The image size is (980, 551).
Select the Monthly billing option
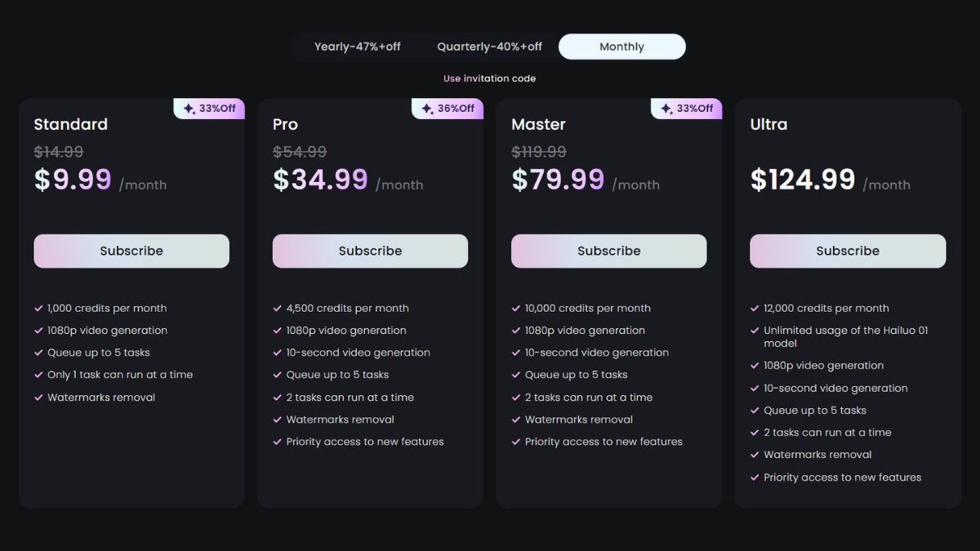coord(621,47)
